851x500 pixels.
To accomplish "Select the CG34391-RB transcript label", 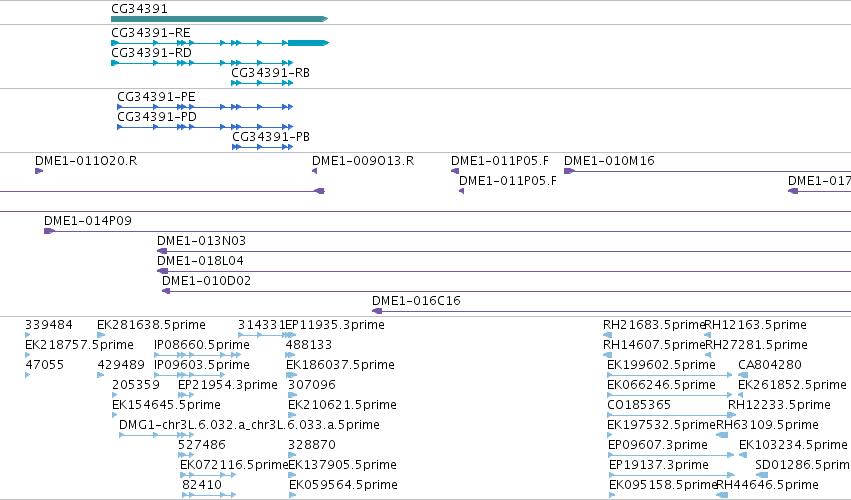I will pos(270,73).
